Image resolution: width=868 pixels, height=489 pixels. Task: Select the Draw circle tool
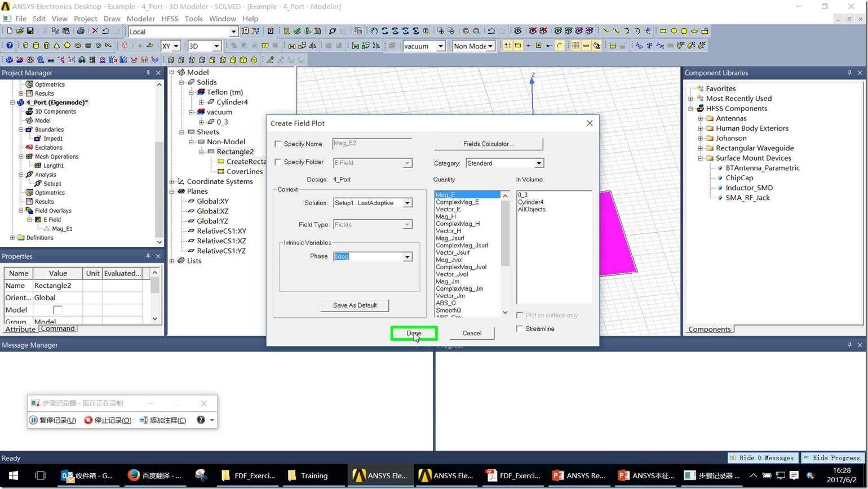[674, 31]
